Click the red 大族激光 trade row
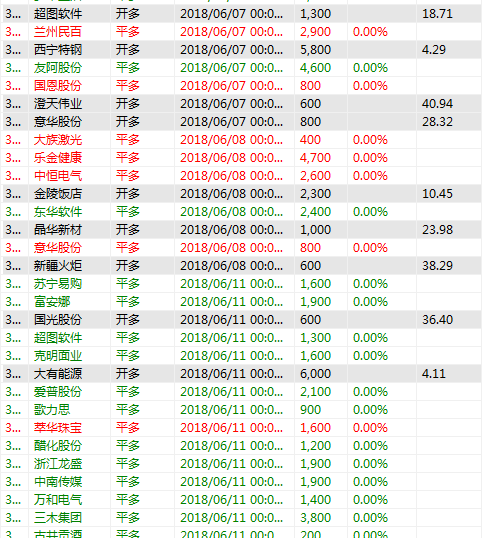 pos(241,140)
